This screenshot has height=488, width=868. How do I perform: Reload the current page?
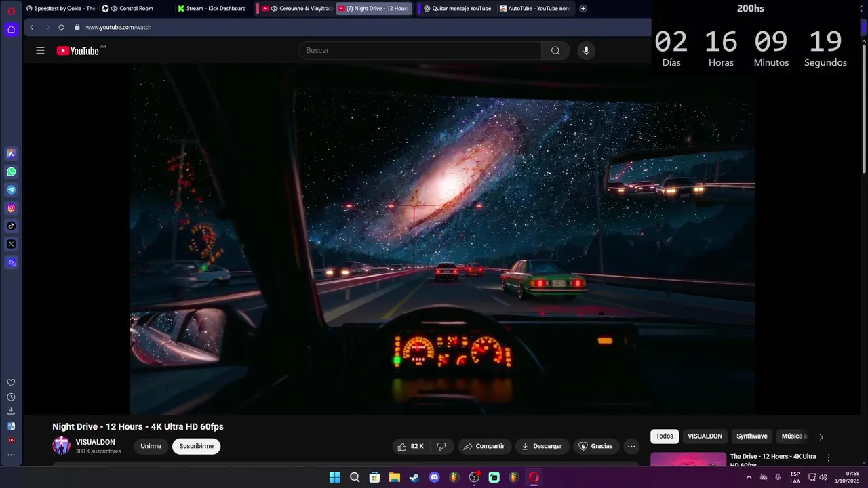[x=61, y=27]
